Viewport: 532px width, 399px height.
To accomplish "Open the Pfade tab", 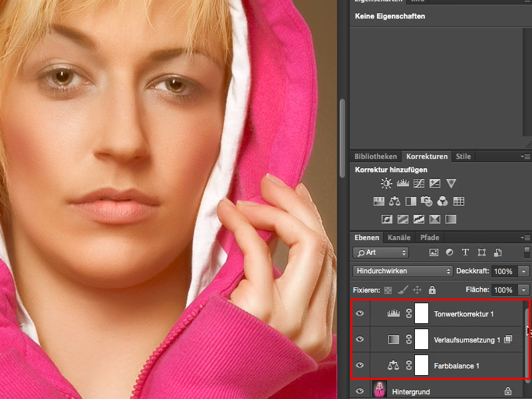I will (430, 237).
